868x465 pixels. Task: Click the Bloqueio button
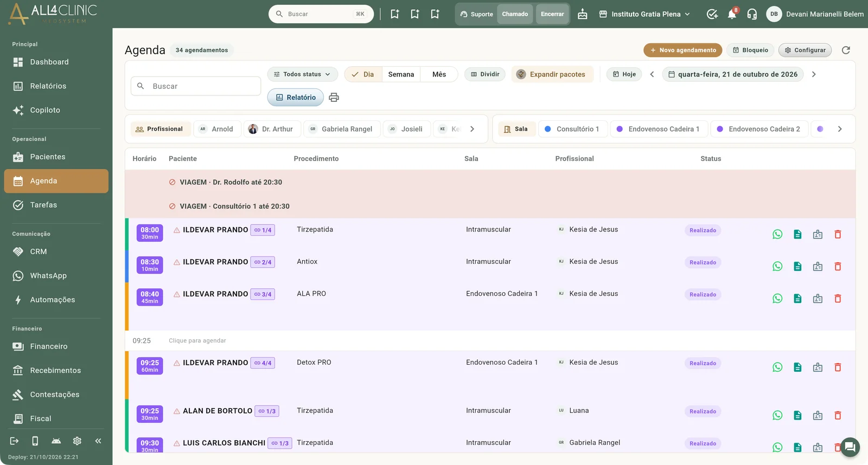click(x=750, y=50)
